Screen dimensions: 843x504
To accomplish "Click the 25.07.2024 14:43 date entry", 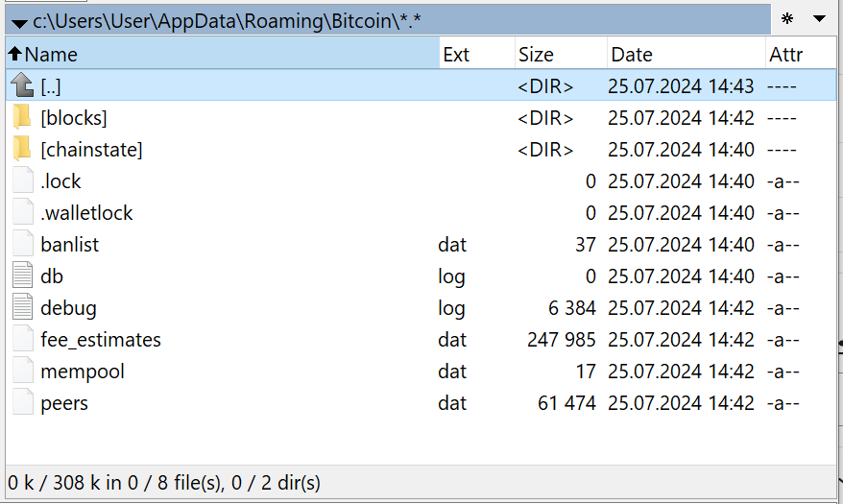I will 681,86.
